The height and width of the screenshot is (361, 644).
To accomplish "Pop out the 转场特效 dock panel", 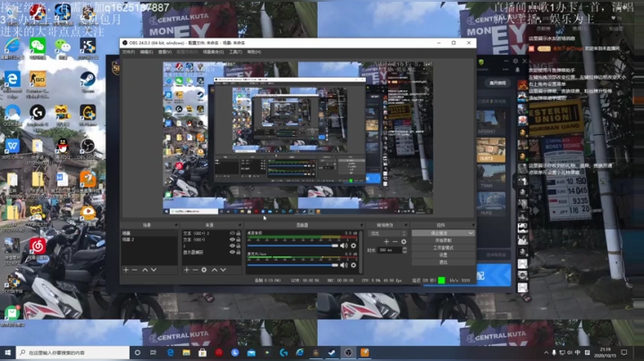I will coord(406,225).
